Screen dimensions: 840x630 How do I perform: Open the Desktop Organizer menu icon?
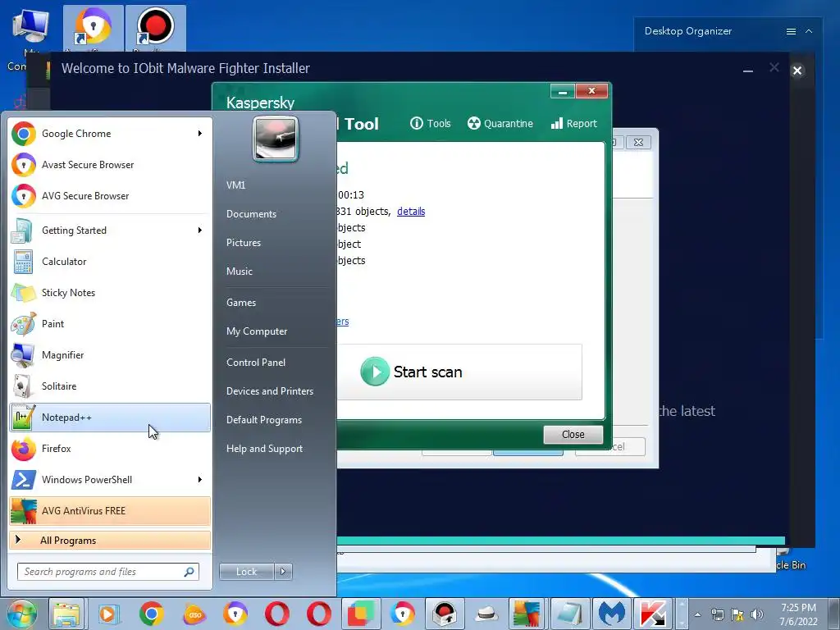tap(791, 32)
